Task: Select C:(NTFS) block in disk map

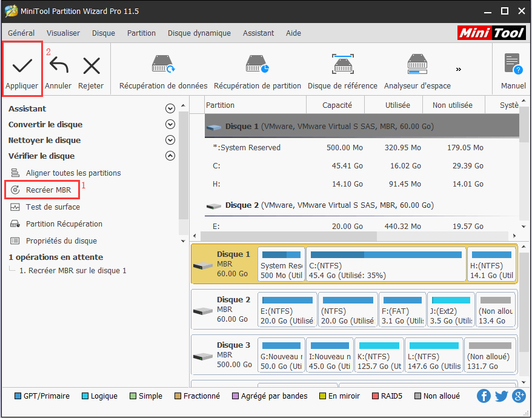Action: pyautogui.click(x=386, y=264)
